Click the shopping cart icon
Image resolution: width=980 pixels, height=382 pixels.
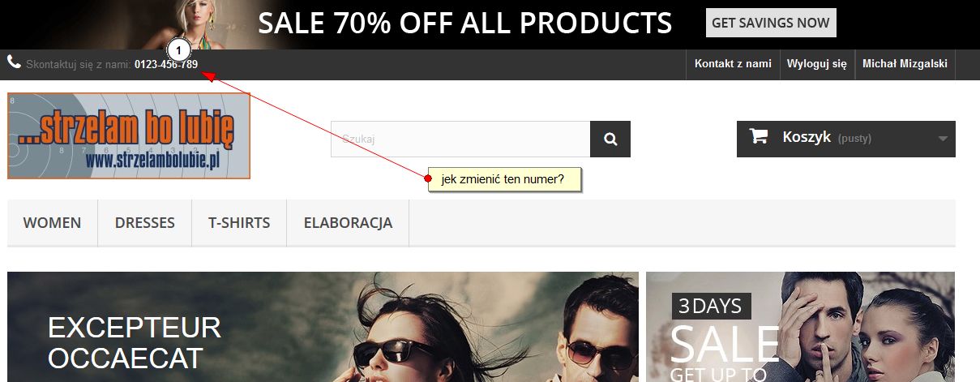[x=759, y=136]
